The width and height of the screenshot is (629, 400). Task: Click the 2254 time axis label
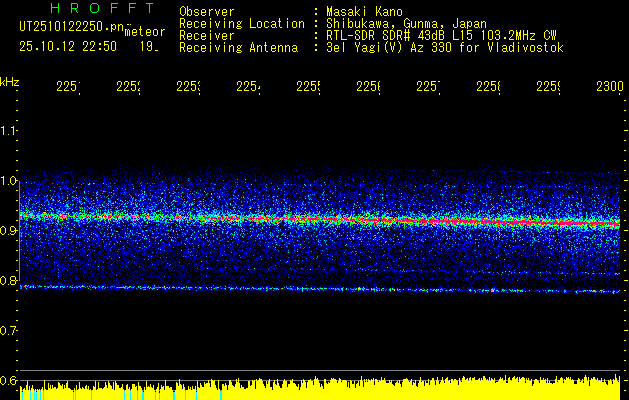[x=248, y=87]
